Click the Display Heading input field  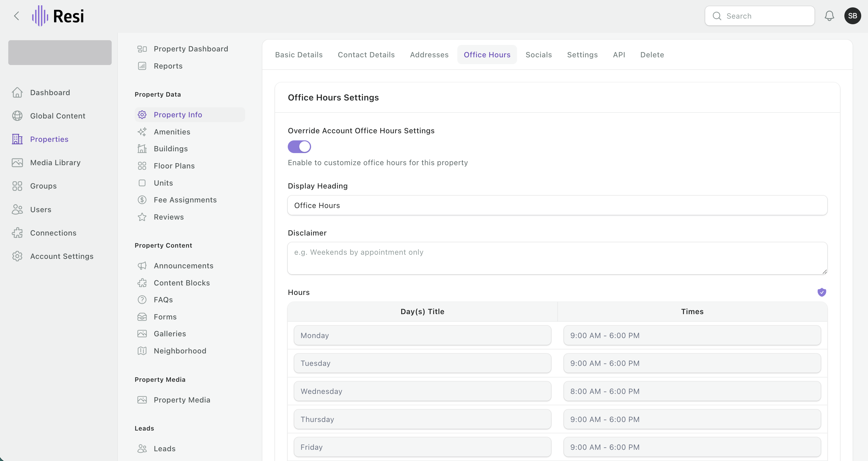pyautogui.click(x=557, y=205)
